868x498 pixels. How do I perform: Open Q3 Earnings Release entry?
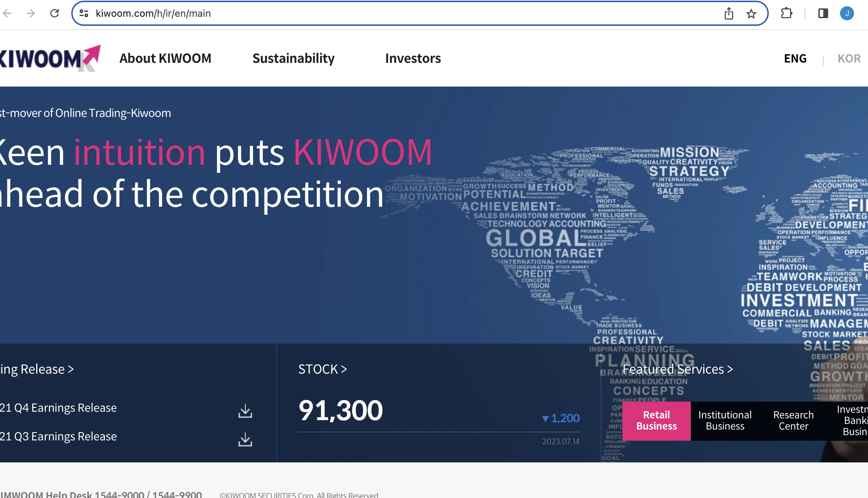coord(58,436)
